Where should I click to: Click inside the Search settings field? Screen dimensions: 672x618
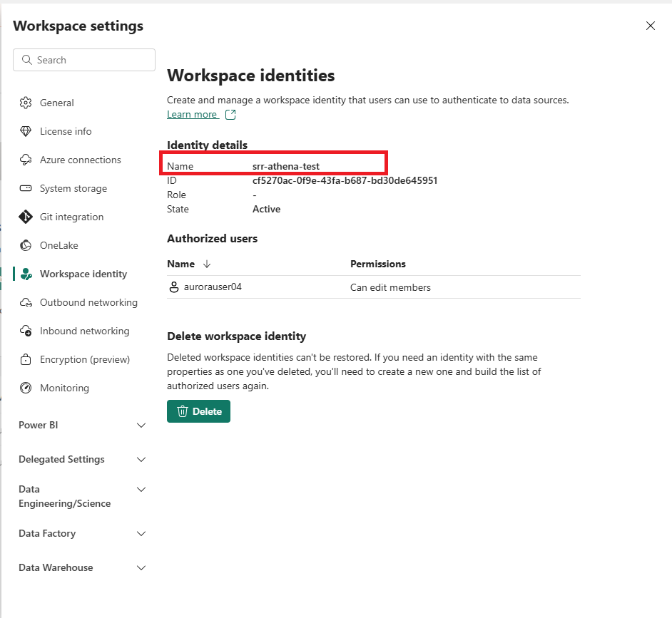(83, 60)
